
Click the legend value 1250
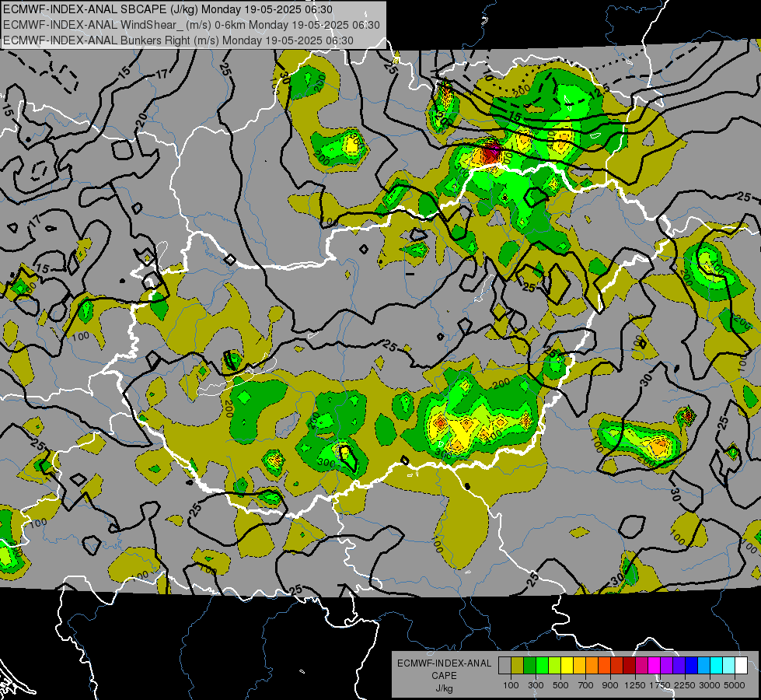click(x=635, y=685)
